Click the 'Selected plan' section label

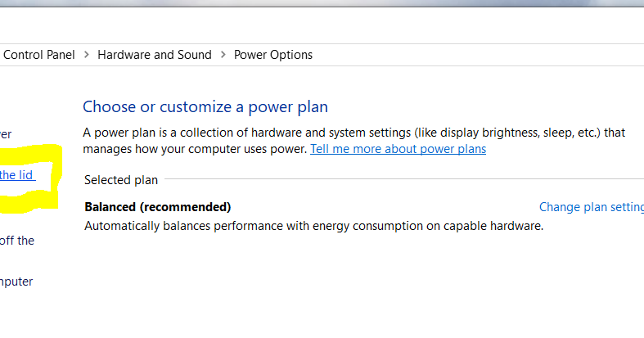point(121,180)
